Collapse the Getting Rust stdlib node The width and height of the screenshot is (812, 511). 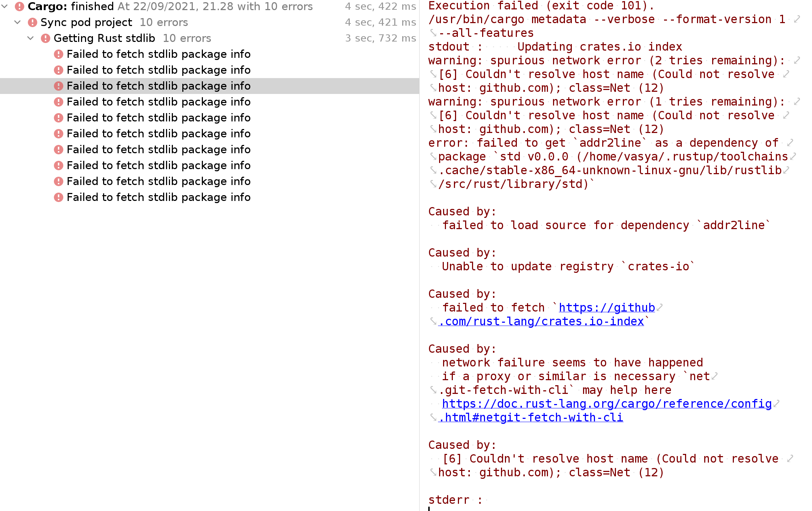(x=31, y=38)
